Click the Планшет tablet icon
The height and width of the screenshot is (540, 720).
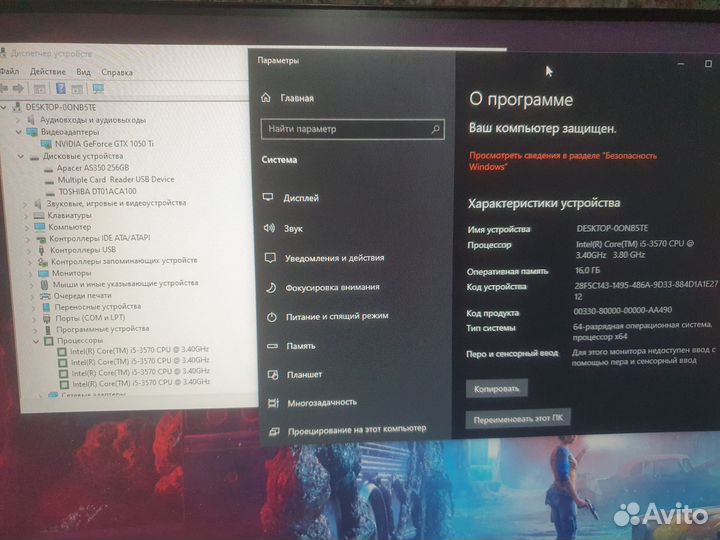pos(273,375)
